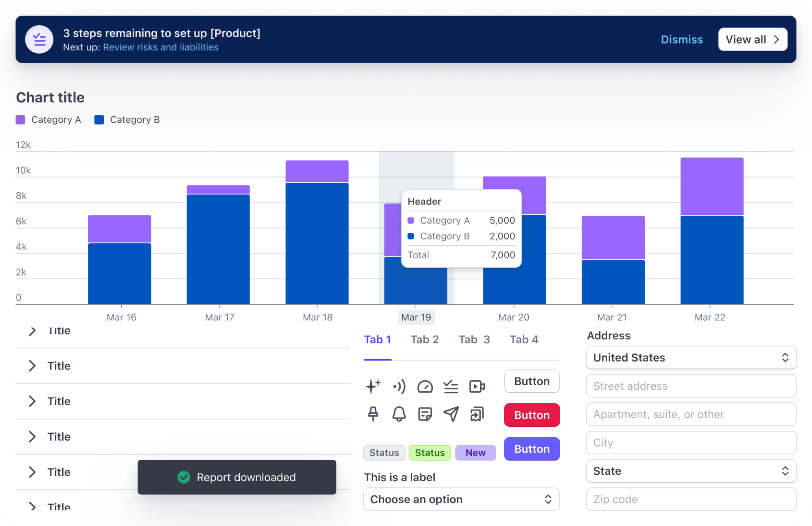Image resolution: width=812 pixels, height=526 pixels.
Task: Click the View all button
Action: 752,39
